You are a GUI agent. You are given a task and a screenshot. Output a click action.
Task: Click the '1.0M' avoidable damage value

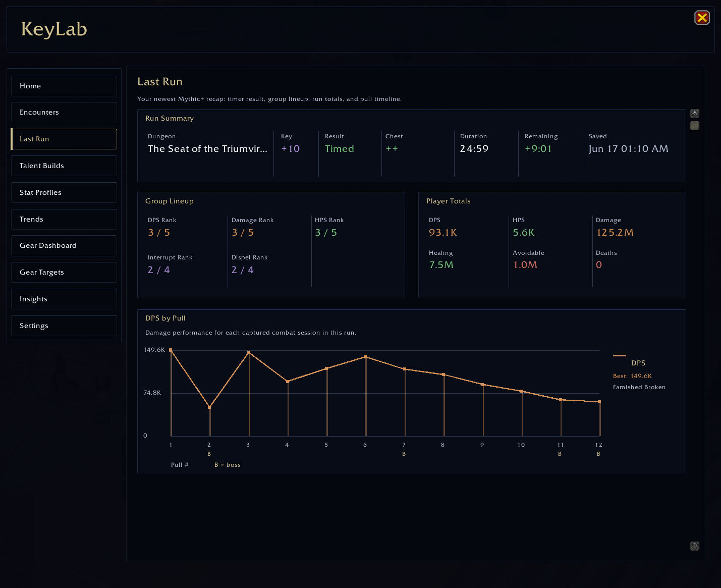pyautogui.click(x=525, y=265)
